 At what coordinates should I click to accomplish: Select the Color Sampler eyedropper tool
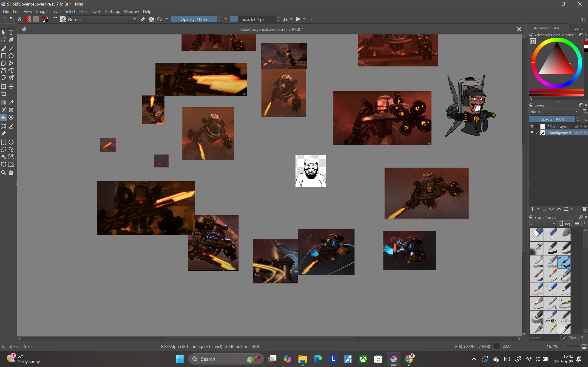click(11, 103)
